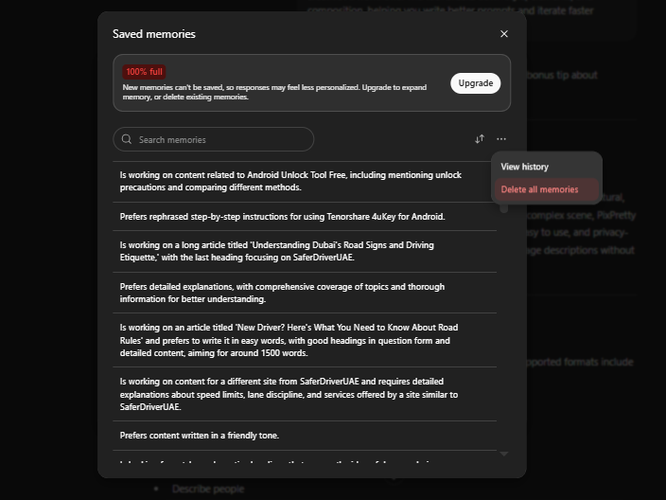Choose View history from the menu

pos(525,167)
